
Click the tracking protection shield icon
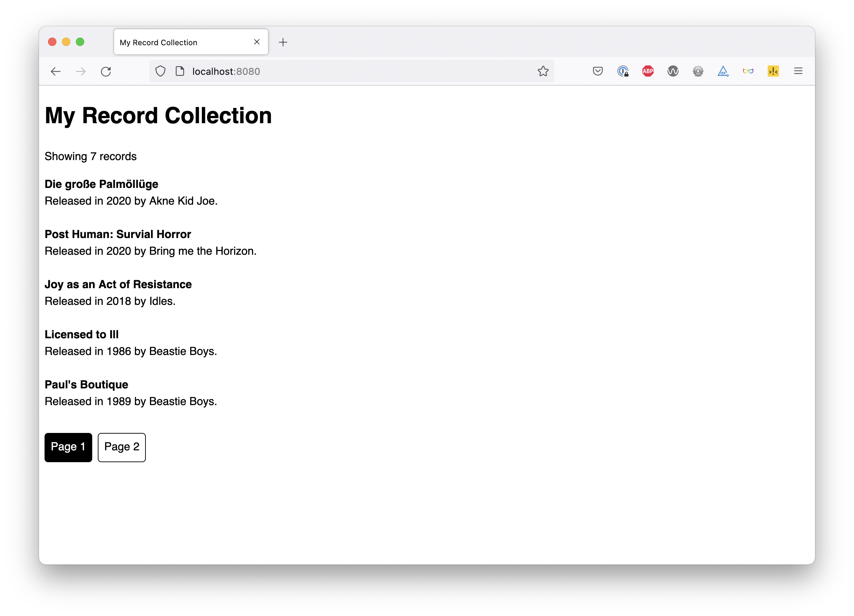[160, 71]
